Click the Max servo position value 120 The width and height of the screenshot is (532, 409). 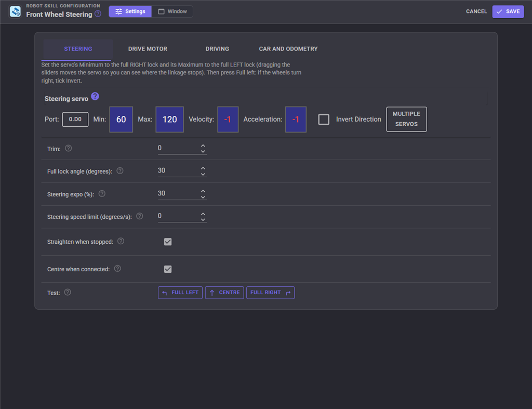click(x=170, y=120)
